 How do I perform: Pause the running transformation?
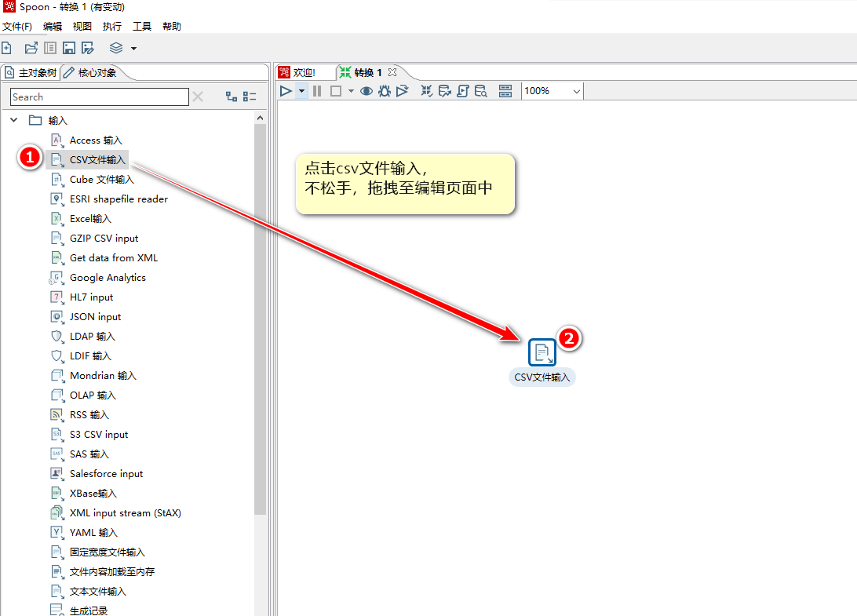(x=317, y=91)
